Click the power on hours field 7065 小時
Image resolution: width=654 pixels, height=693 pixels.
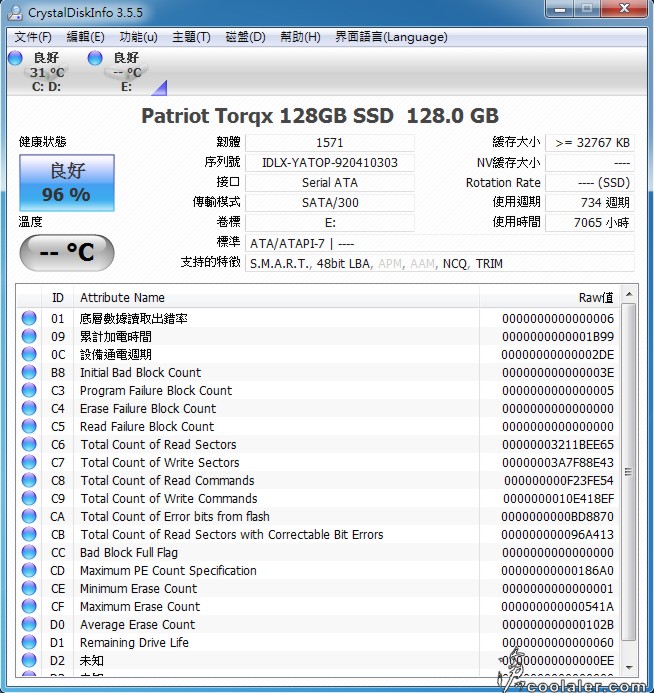click(590, 223)
